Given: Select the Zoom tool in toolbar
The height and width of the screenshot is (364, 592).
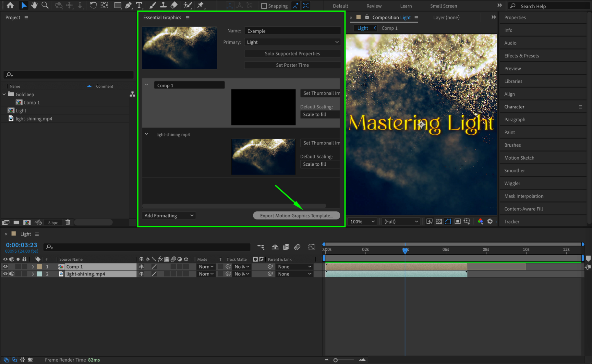Looking at the screenshot, I should pos(45,5).
